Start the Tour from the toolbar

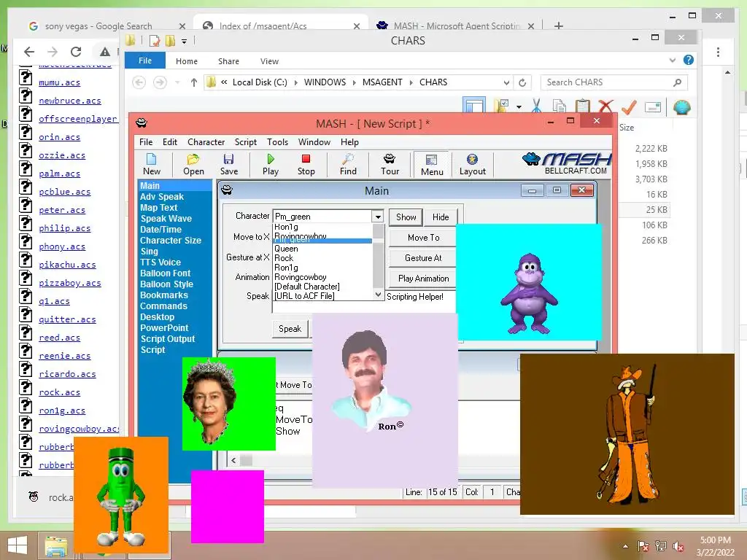tap(390, 164)
